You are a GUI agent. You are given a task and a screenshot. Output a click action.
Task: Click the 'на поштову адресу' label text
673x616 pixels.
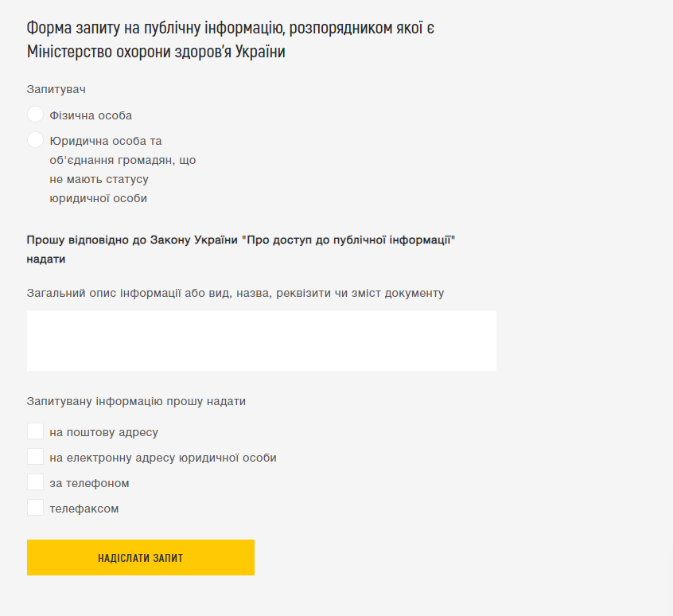(103, 432)
